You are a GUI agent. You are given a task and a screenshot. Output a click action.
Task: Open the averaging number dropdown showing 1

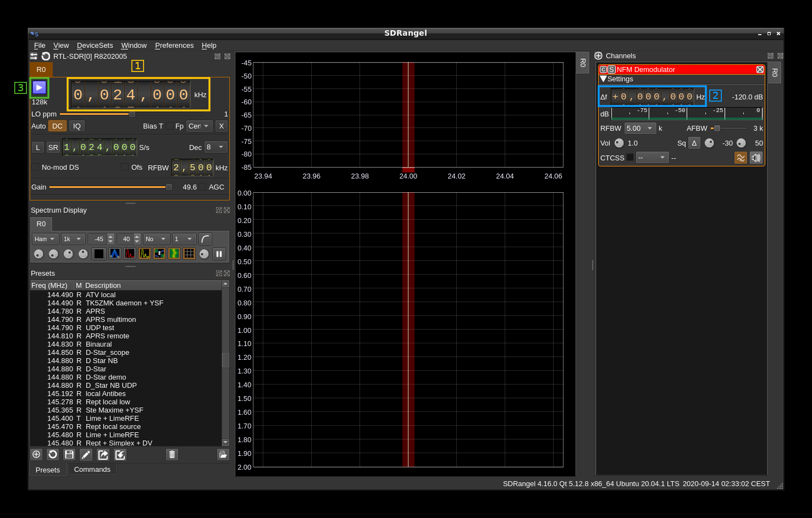pyautogui.click(x=184, y=239)
